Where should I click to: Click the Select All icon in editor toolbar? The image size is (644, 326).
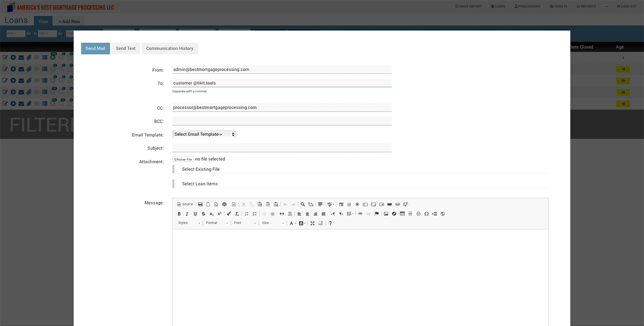pos(320,204)
